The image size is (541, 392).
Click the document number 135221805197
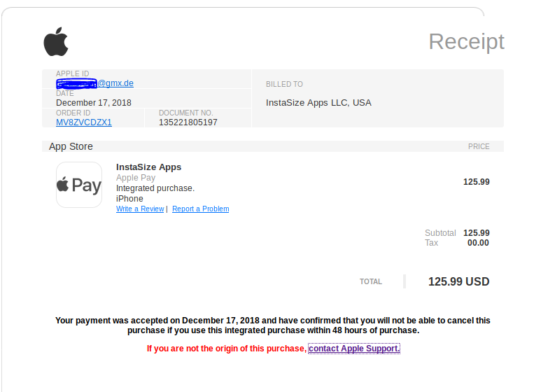pyautogui.click(x=188, y=122)
